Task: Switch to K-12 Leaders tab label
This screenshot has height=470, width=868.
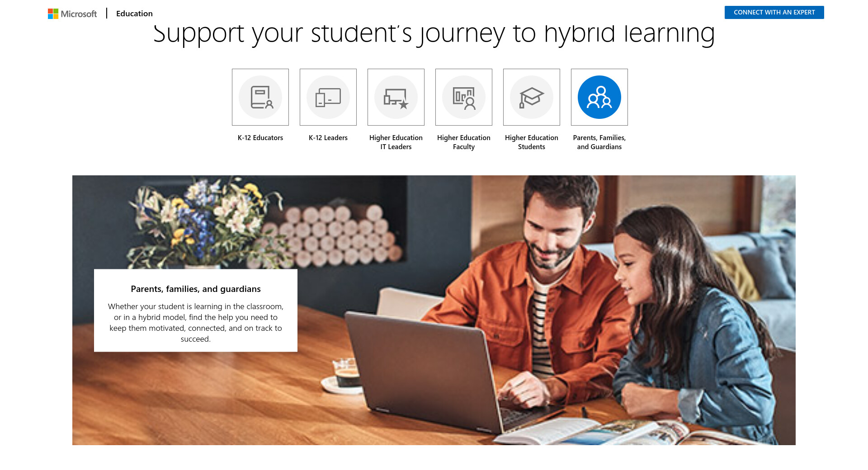Action: click(328, 138)
